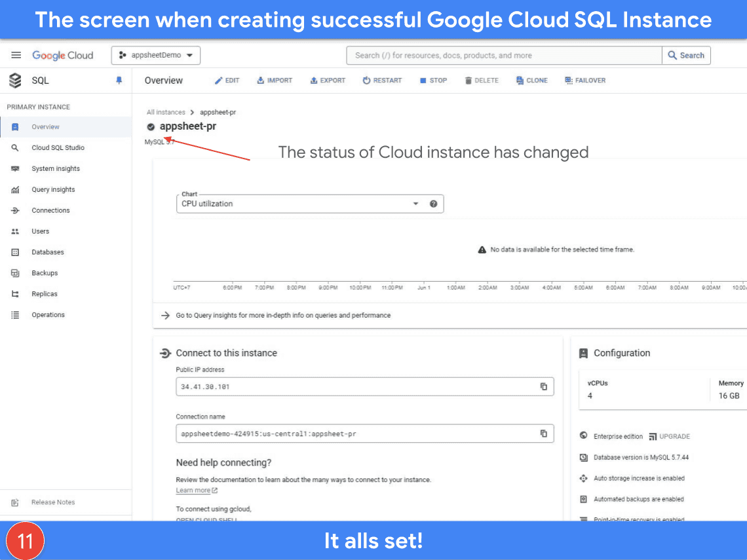Screen dimensions: 747x560
Task: Copy the public IP address
Action: (543, 386)
